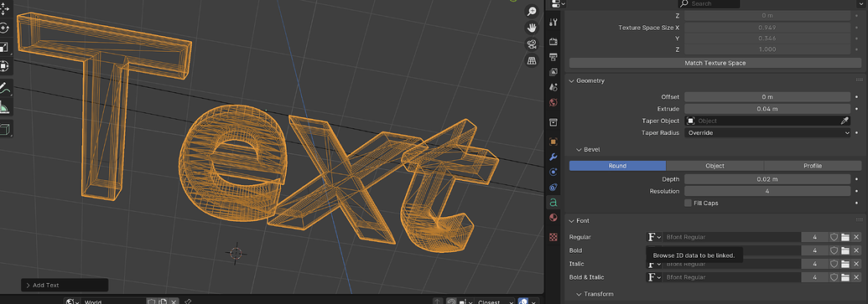Select Object bevel mode
The height and width of the screenshot is (304, 868).
(715, 166)
